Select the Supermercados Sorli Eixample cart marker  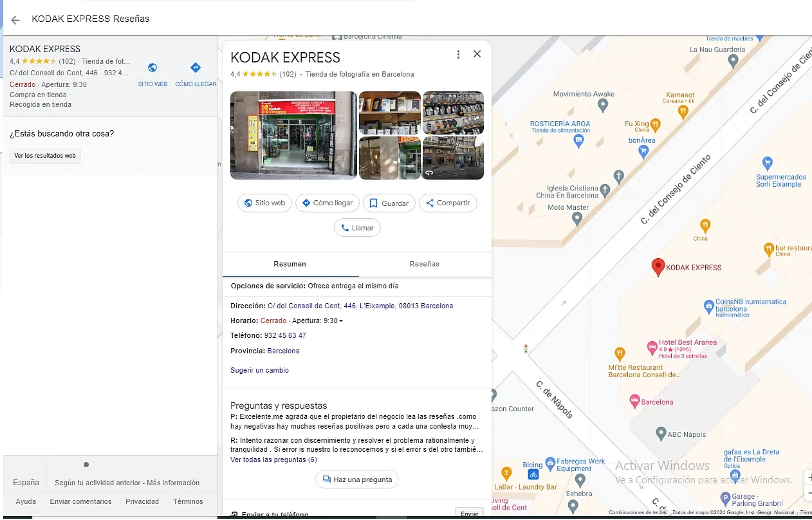(766, 163)
